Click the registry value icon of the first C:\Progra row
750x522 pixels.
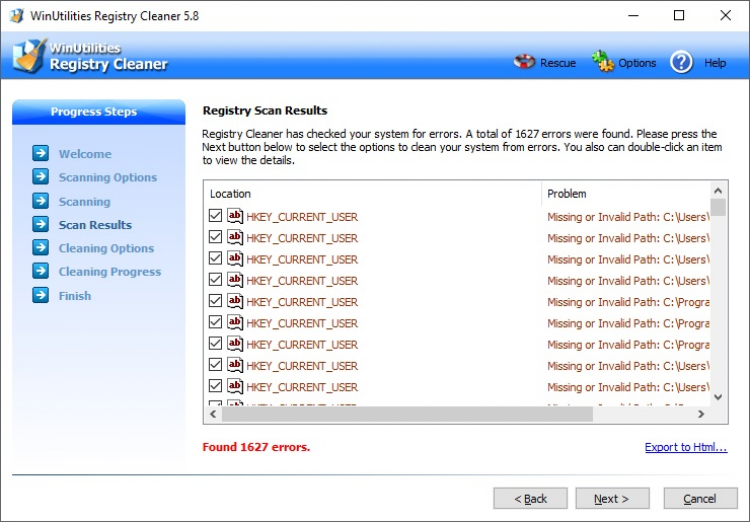235,301
